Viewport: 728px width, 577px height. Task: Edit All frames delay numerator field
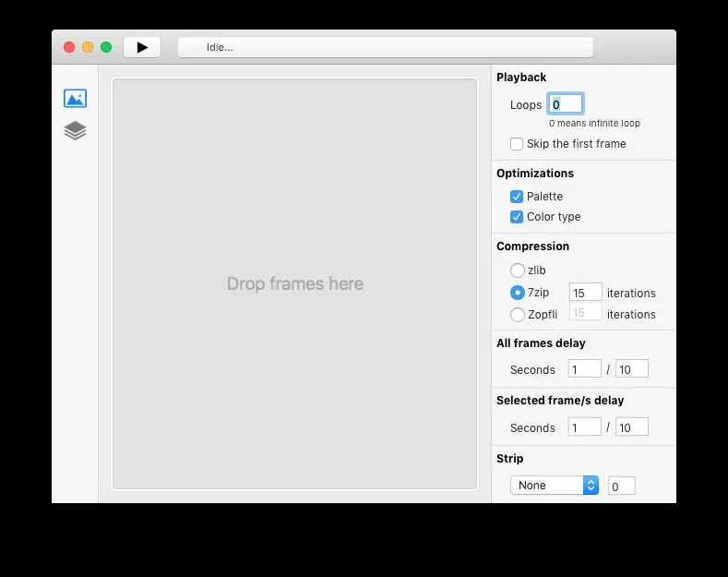pos(585,369)
